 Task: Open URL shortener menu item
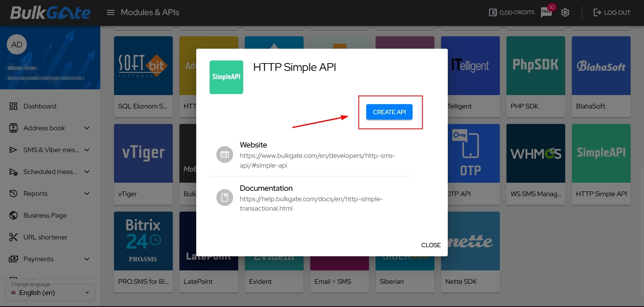(45, 237)
